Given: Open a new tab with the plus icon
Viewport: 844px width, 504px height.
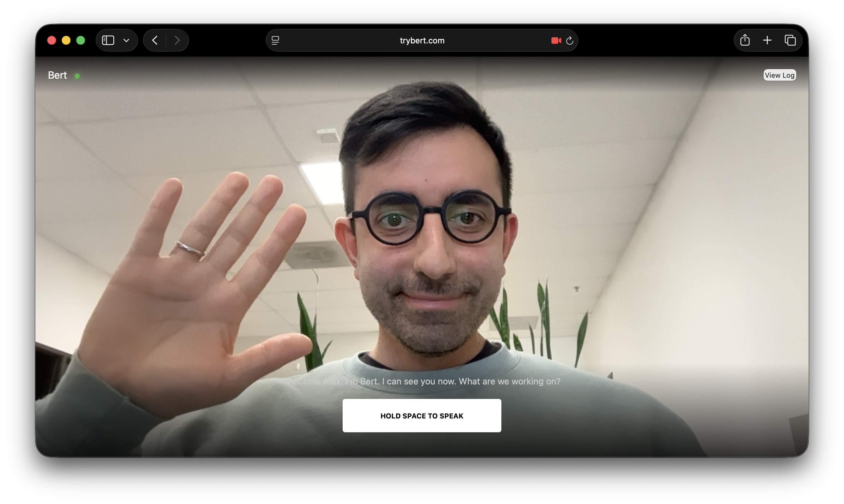Looking at the screenshot, I should 767,40.
